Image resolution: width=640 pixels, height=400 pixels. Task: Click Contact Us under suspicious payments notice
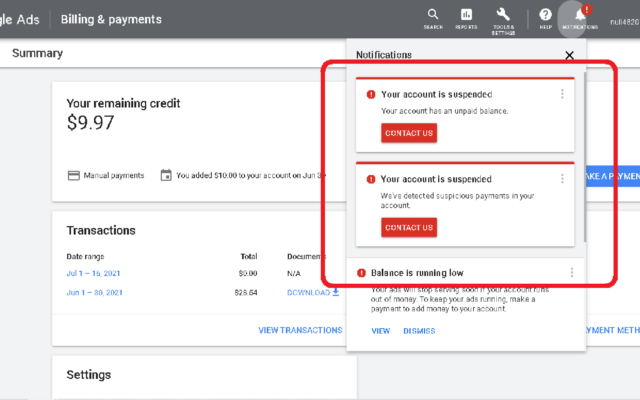coord(409,227)
